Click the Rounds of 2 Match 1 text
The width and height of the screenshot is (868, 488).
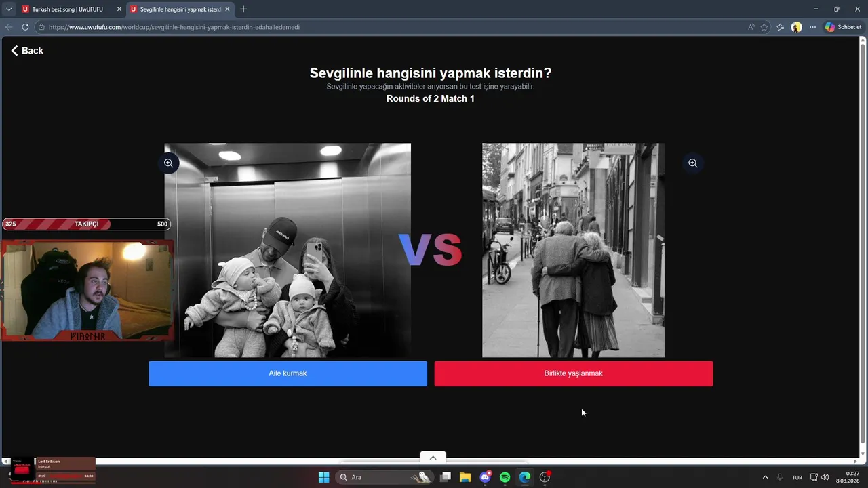tap(431, 99)
